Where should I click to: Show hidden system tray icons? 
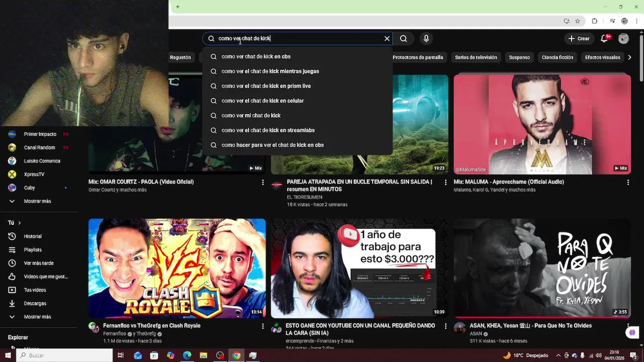click(x=557, y=355)
